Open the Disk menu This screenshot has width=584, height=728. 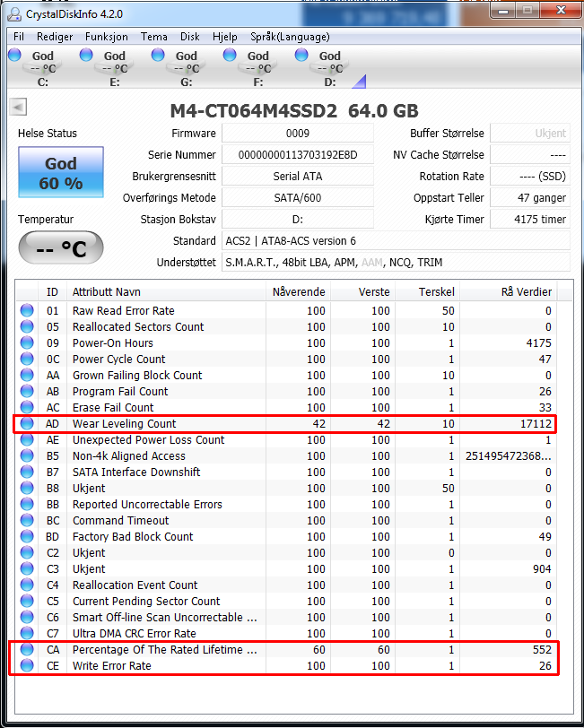(189, 37)
